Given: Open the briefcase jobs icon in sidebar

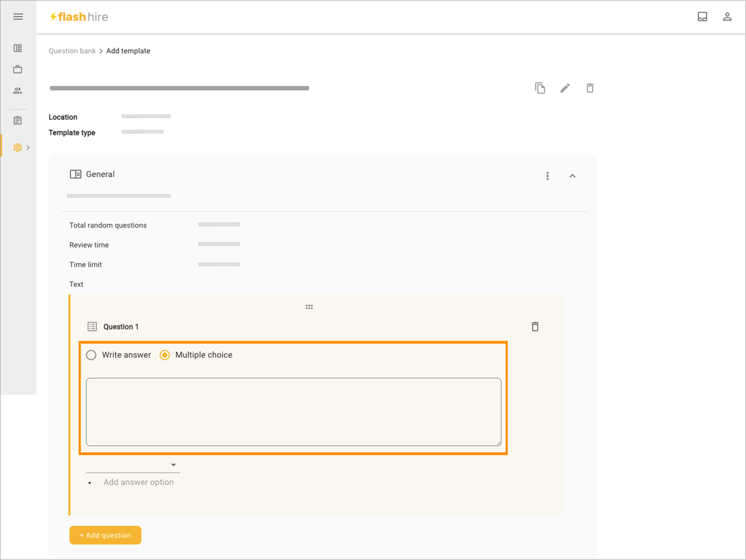Looking at the screenshot, I should [18, 69].
